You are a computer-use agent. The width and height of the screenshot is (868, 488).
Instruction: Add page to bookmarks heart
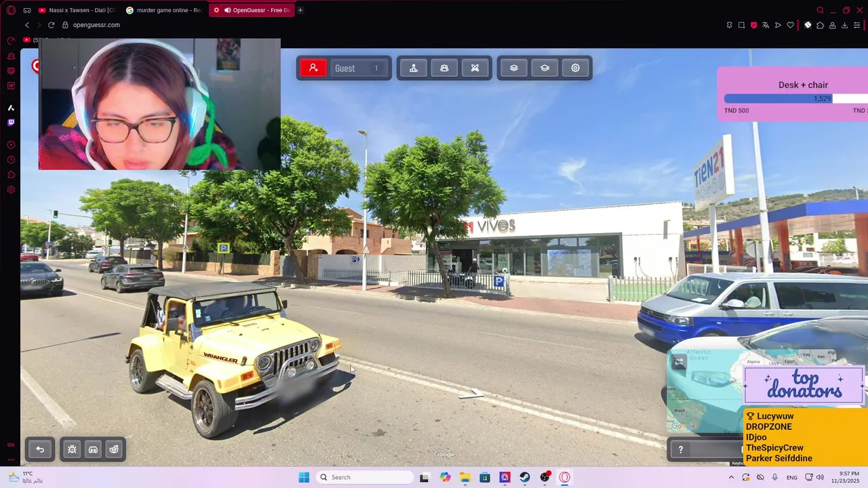pyautogui.click(x=790, y=25)
